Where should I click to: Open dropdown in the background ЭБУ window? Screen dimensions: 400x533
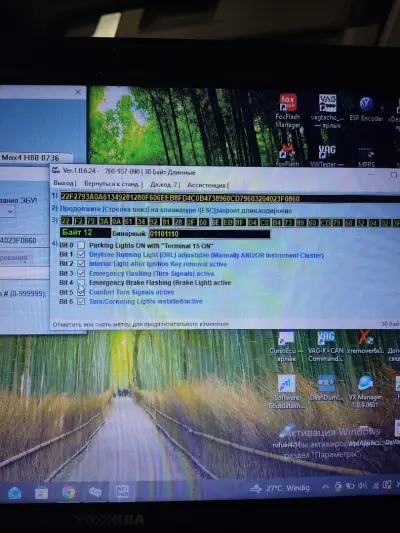point(10,211)
